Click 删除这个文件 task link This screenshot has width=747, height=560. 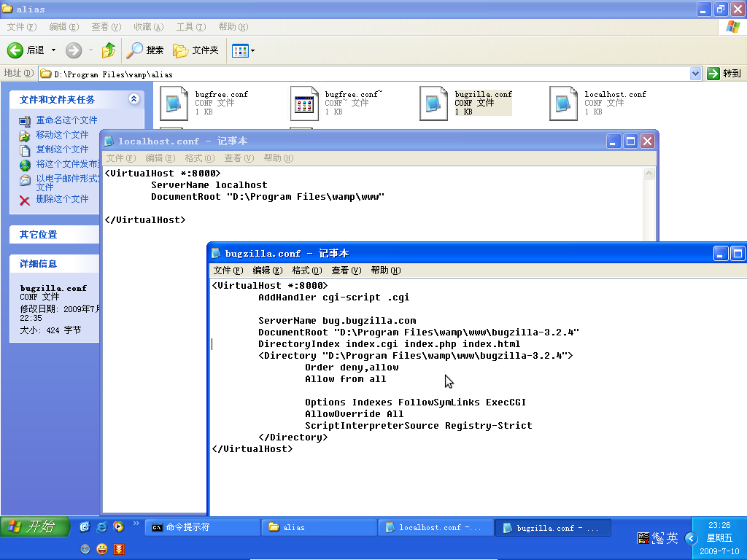coord(63,198)
